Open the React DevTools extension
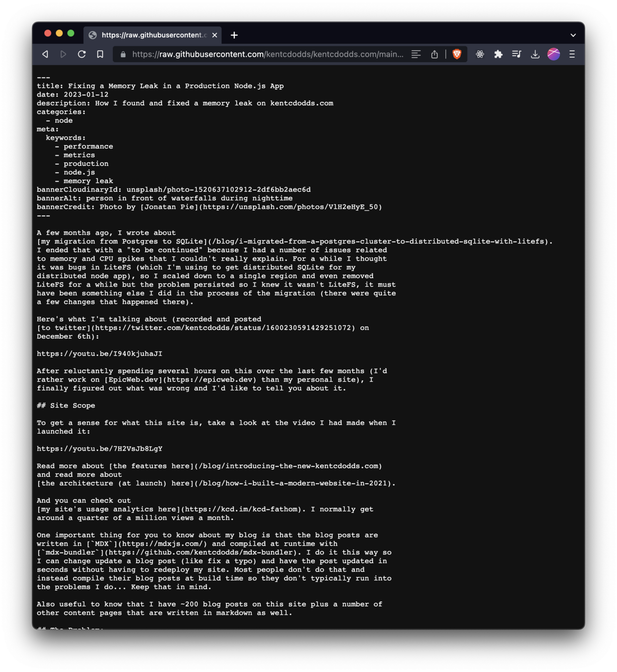 (480, 54)
